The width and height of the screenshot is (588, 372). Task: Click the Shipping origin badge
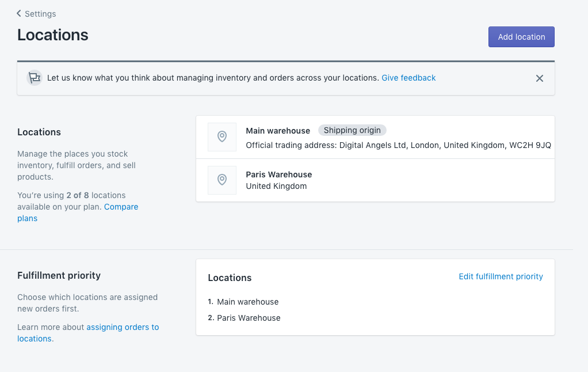coord(352,130)
